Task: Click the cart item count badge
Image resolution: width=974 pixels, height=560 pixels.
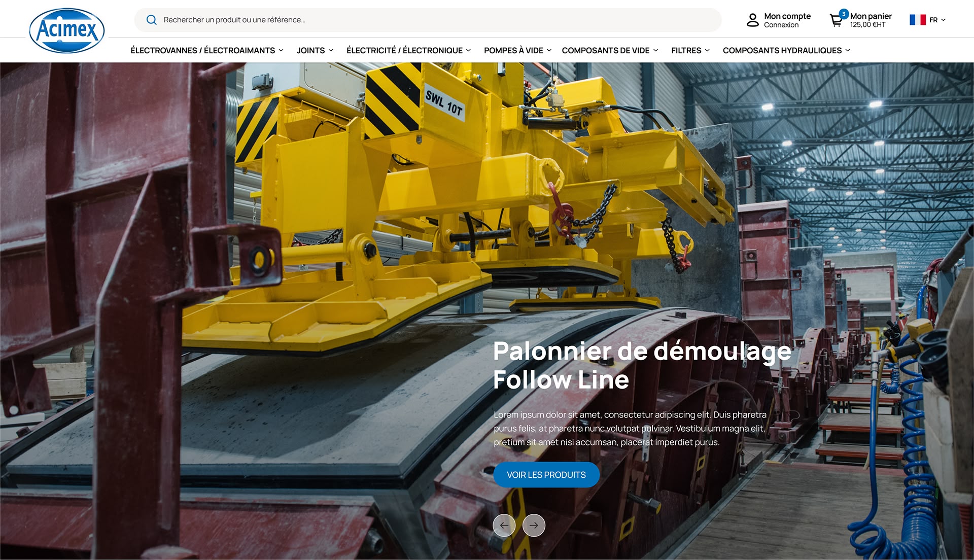Action: coord(843,14)
